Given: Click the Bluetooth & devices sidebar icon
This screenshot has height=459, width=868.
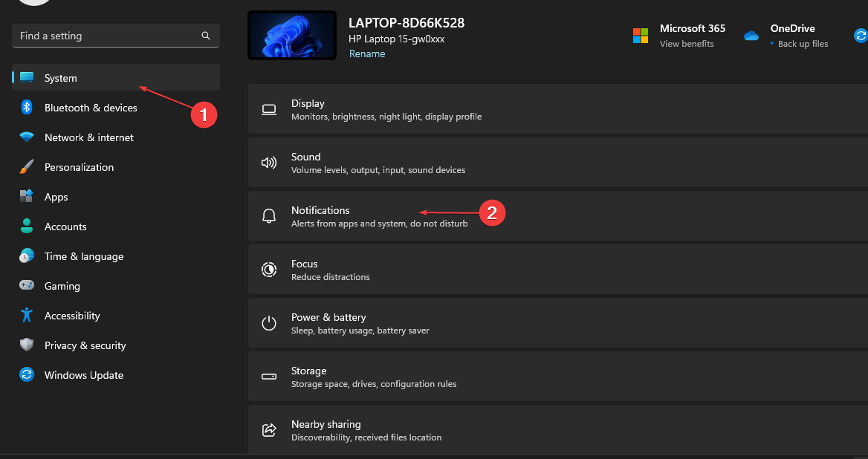Looking at the screenshot, I should pos(27,107).
